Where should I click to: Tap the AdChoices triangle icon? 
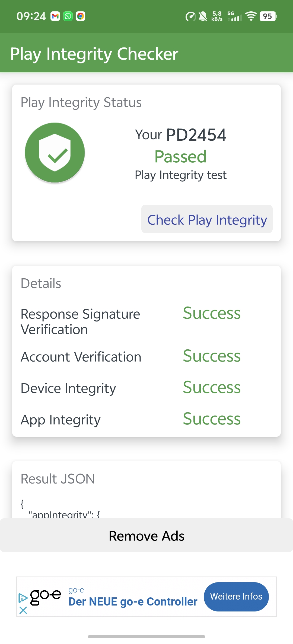(23, 598)
